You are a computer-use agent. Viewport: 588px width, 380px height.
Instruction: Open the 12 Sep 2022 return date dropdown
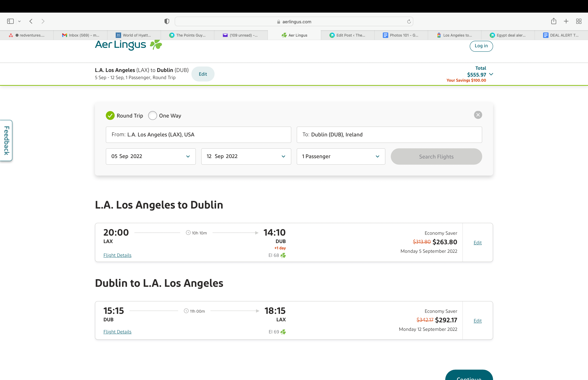(246, 156)
